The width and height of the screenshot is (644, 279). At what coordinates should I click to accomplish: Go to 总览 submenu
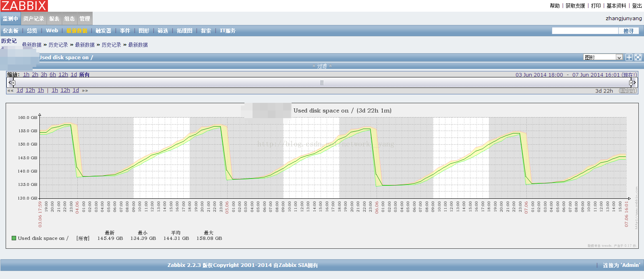[x=32, y=31]
